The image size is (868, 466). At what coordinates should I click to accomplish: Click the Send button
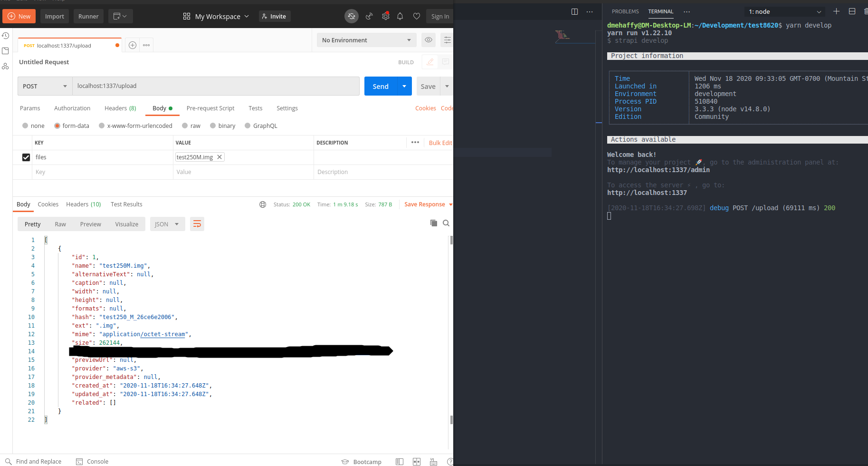380,86
